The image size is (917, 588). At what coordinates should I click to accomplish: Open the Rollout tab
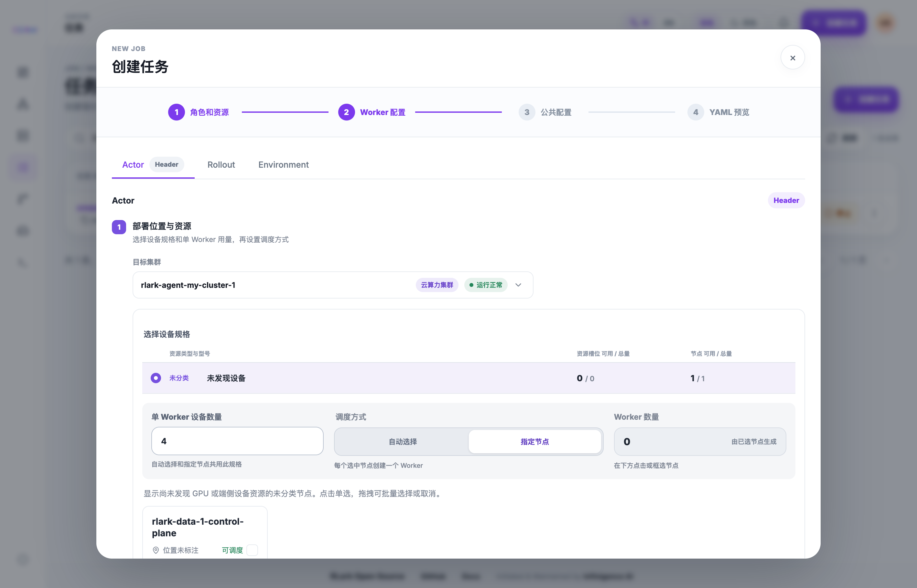(x=221, y=164)
